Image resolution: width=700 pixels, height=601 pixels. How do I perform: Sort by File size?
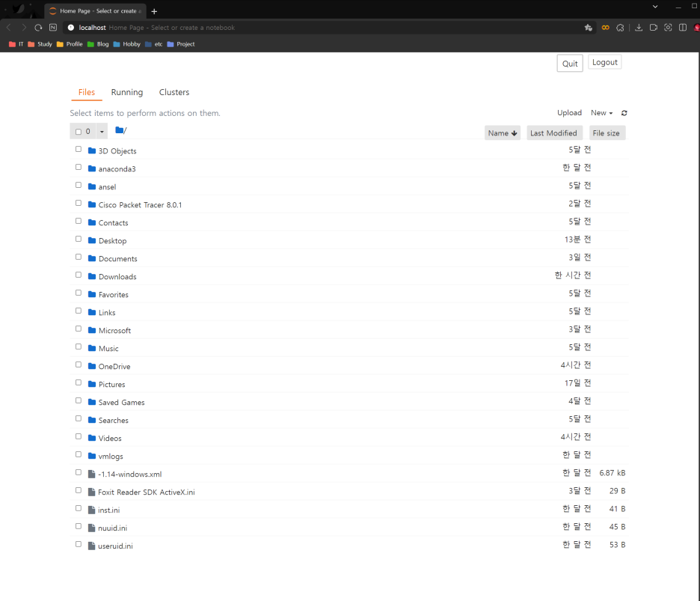point(606,133)
